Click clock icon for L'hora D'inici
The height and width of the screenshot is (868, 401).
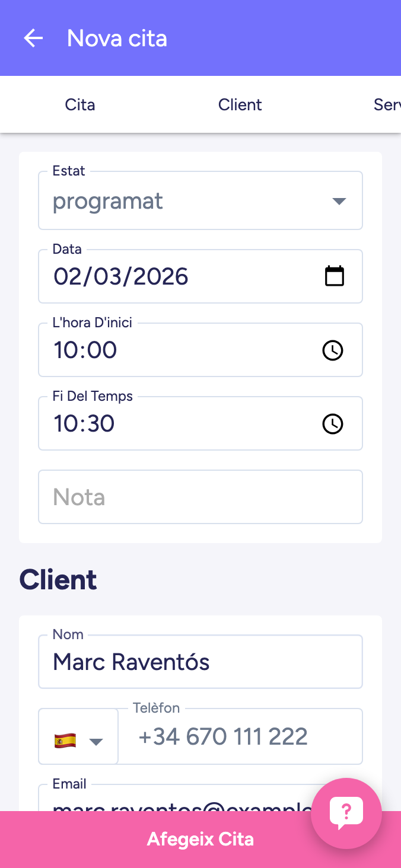333,350
